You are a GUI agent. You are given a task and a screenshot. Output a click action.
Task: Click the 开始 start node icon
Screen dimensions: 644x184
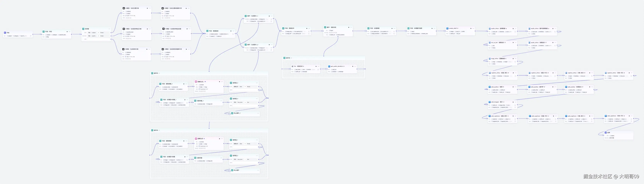[x=5, y=33]
